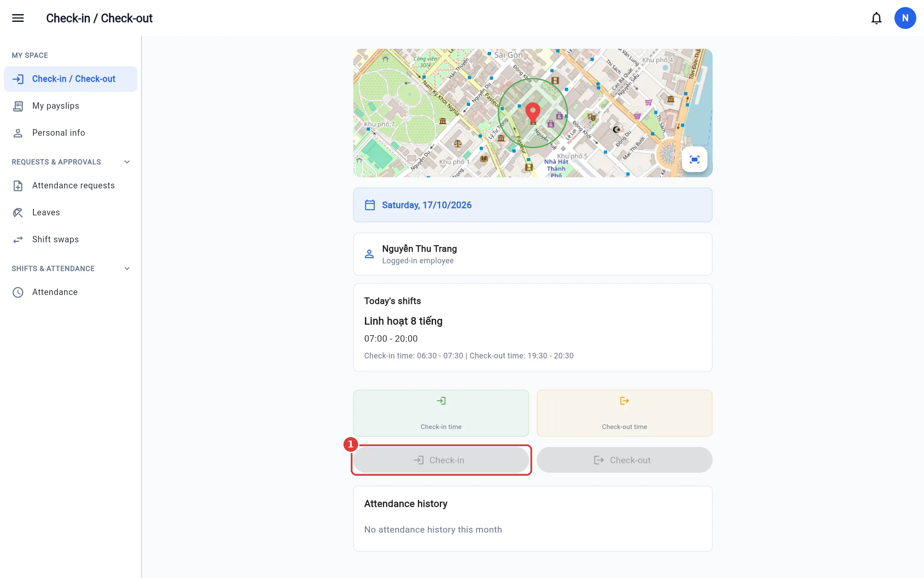Collapse the Requests & Approvals section chevron
Viewport: 924px width, 578px height.
pos(127,162)
